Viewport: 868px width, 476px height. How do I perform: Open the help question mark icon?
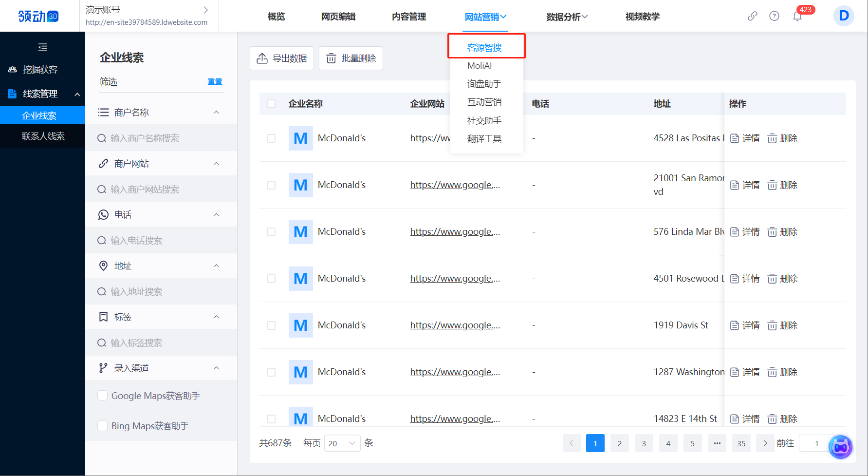pyautogui.click(x=774, y=16)
